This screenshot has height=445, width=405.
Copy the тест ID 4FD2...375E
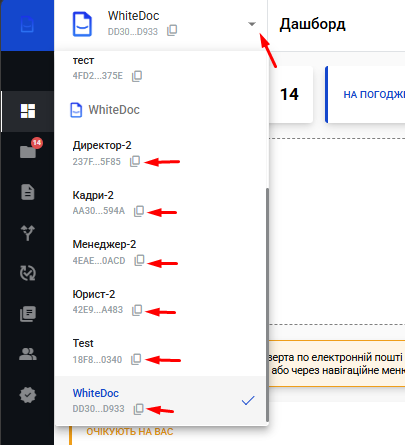pos(137,76)
